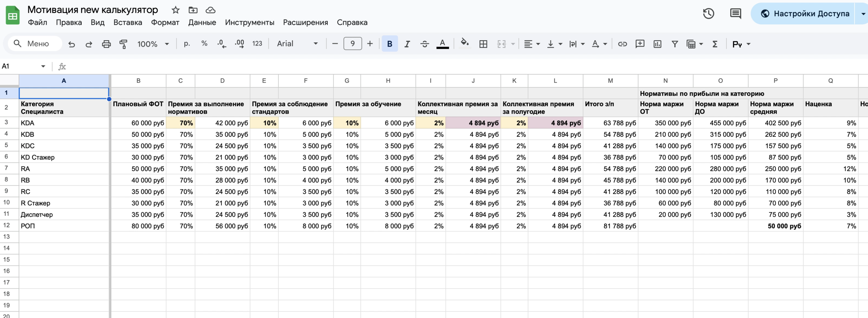Click the Настройки Доступа share button
This screenshot has height=318, width=868.
point(804,14)
